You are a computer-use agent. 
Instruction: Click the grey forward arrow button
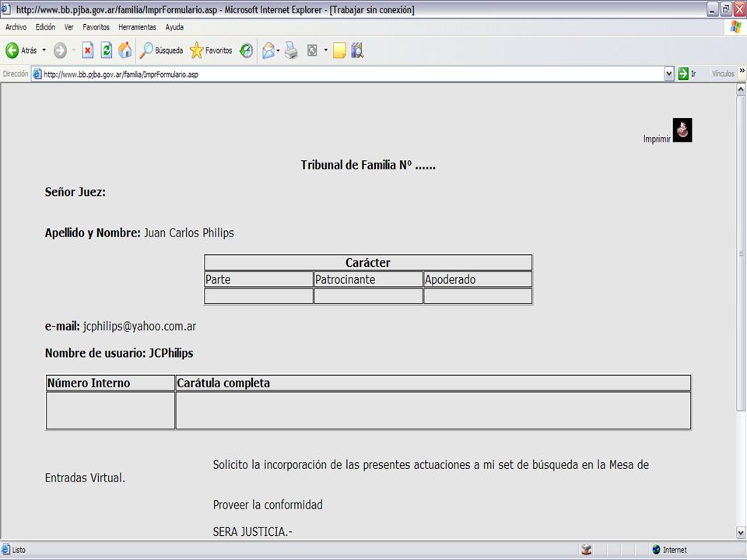60,50
